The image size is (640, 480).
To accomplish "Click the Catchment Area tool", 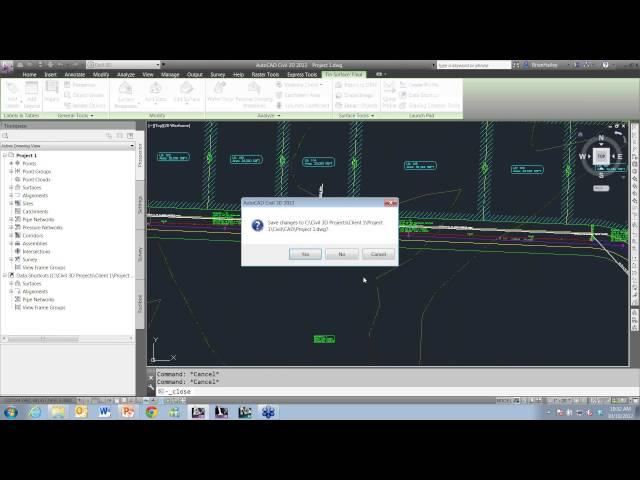I will [298, 95].
